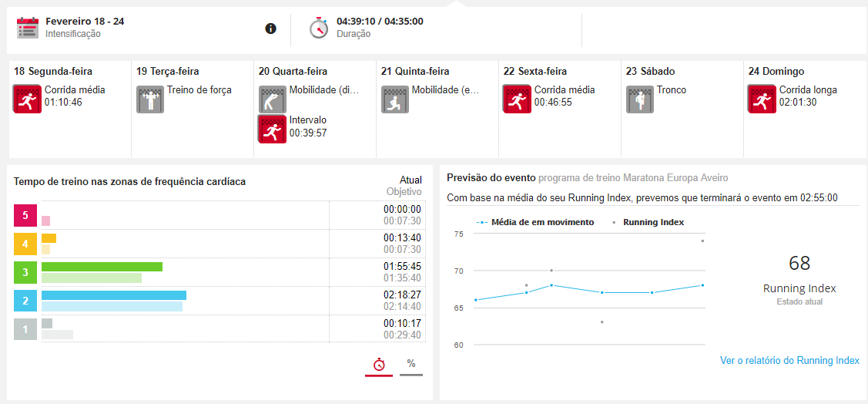Switch heart rate zones to percentage view
The height and width of the screenshot is (404, 868).
click(x=411, y=365)
